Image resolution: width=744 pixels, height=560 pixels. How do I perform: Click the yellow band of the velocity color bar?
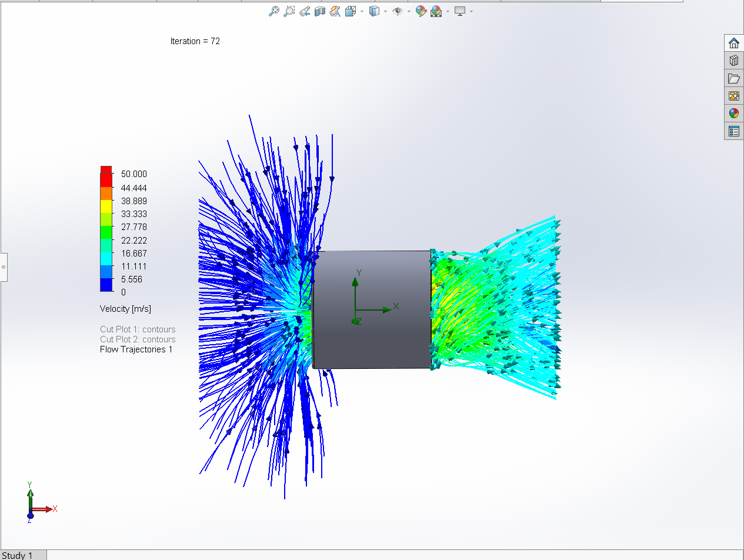pos(106,206)
